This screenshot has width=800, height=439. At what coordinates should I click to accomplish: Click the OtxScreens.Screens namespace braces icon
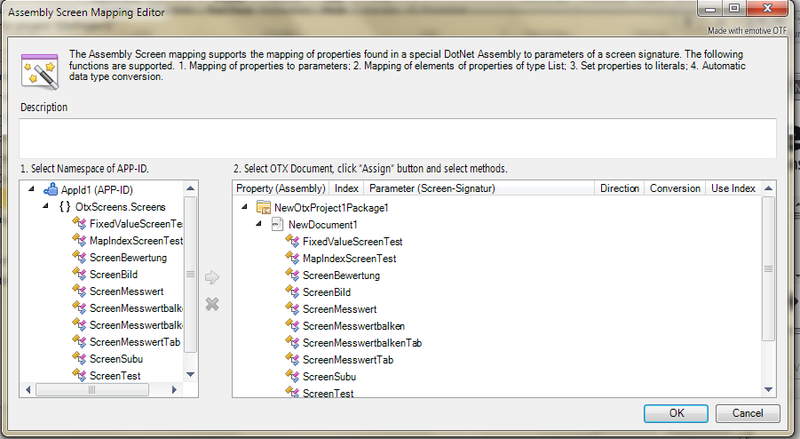point(64,206)
